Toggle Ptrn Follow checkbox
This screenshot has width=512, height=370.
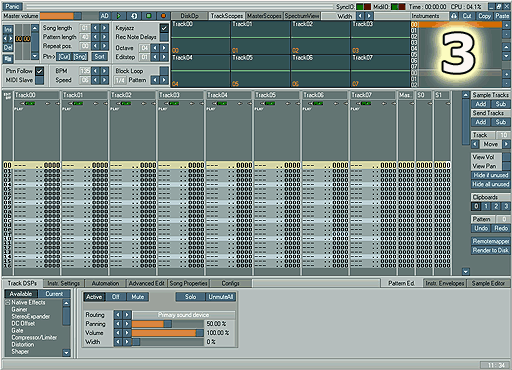[39, 71]
